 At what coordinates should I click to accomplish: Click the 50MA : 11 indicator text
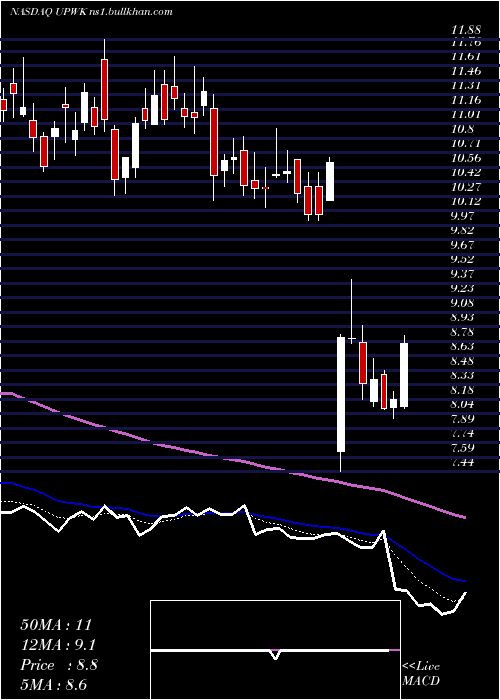coord(56,625)
